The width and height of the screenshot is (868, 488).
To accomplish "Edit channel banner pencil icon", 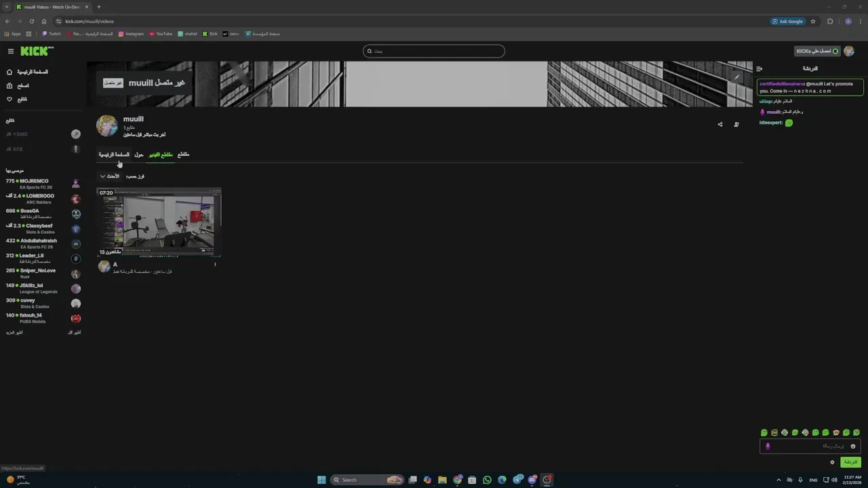I will point(736,77).
